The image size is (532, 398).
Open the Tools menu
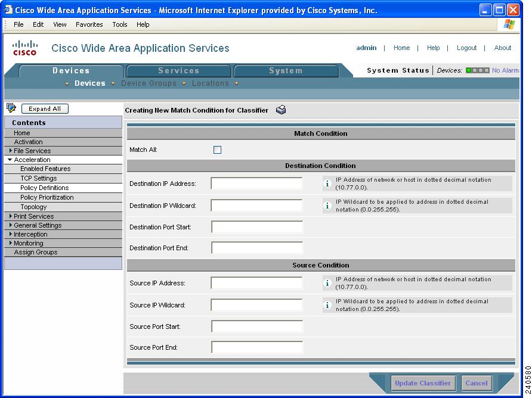[120, 24]
